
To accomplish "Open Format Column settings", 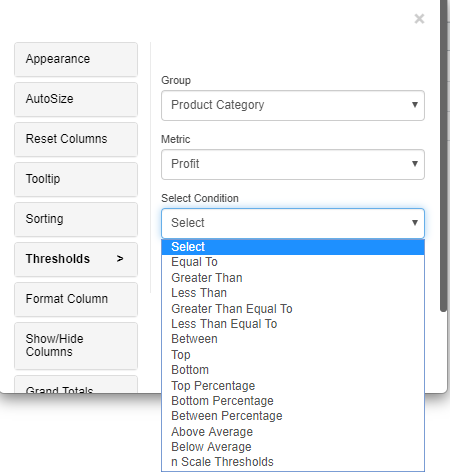I will (76, 299).
